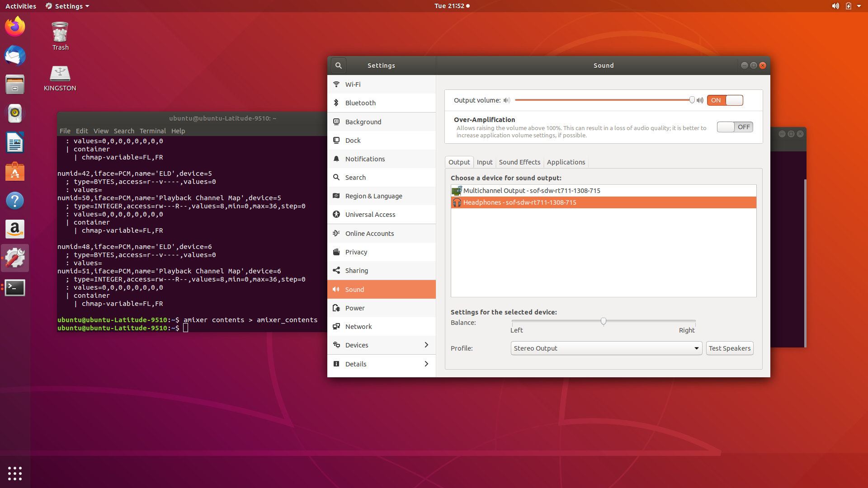
Task: Open Rhythmbox music player in the dock
Action: (x=15, y=113)
